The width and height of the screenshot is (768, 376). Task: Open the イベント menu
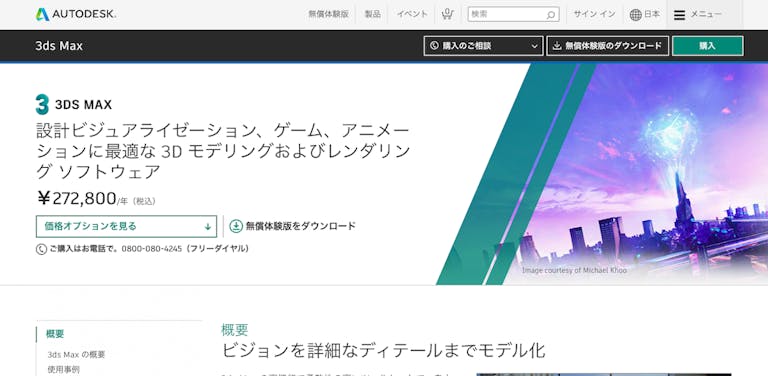click(x=412, y=14)
